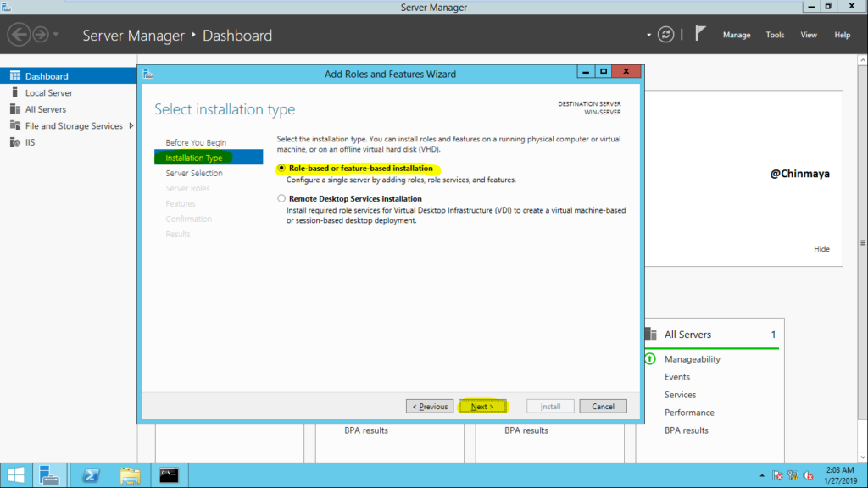Launch PowerShell from the taskbar

91,475
